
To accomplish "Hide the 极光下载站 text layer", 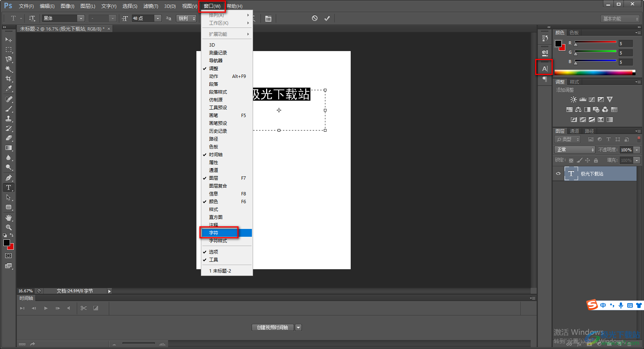I will 558,173.
